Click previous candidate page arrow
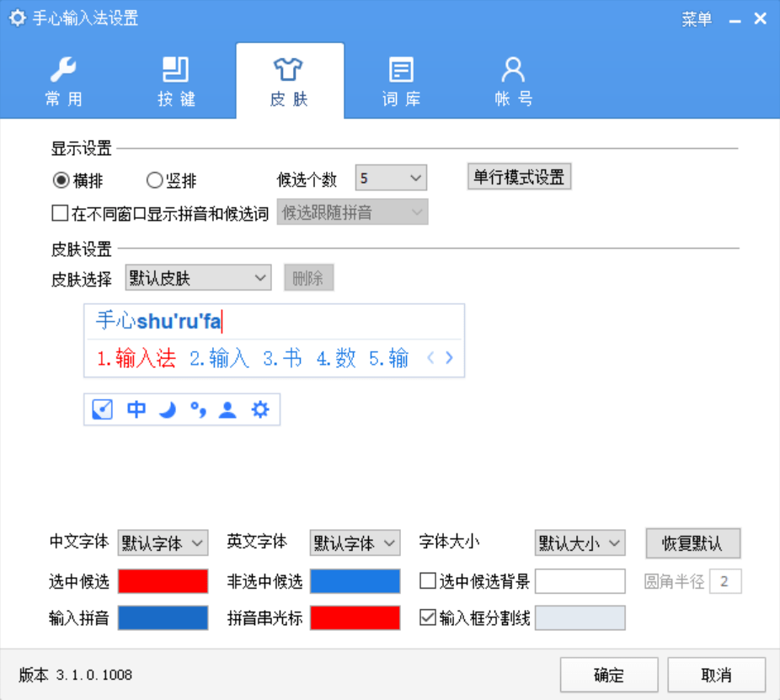 point(430,358)
